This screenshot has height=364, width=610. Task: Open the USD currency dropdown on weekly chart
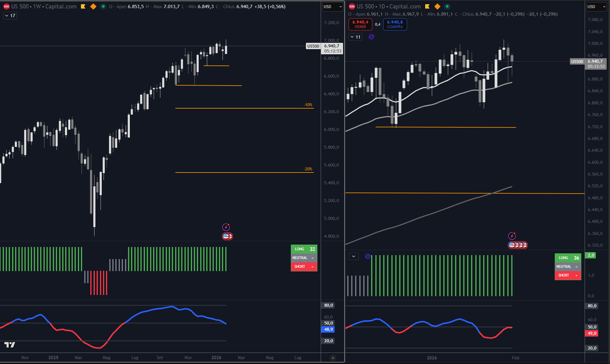pyautogui.click(x=332, y=7)
